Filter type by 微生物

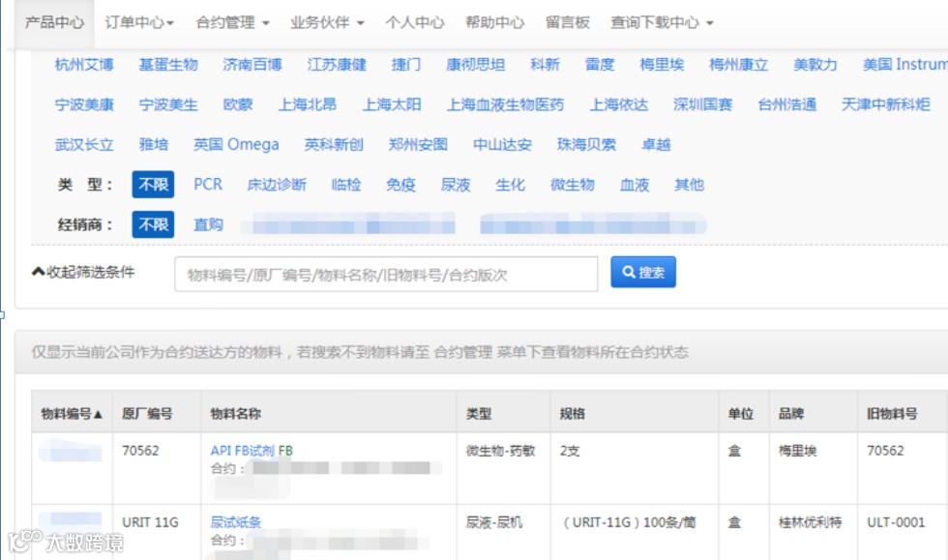[x=573, y=185]
